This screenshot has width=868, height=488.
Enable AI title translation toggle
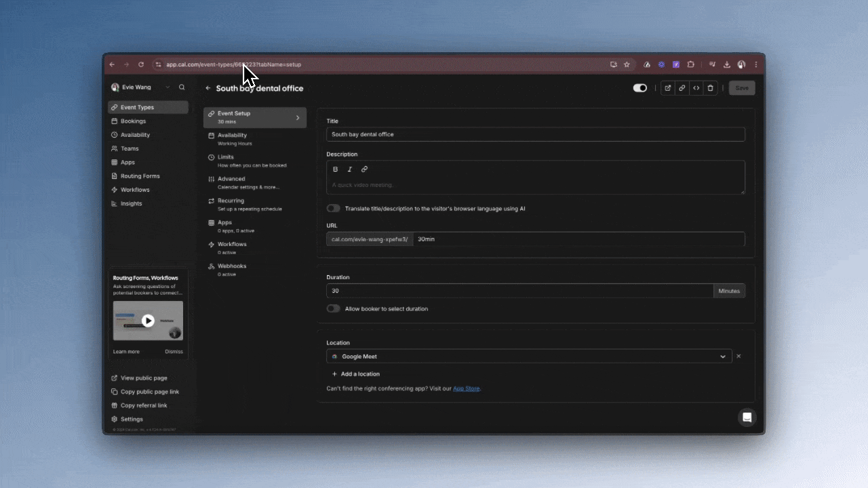point(333,208)
